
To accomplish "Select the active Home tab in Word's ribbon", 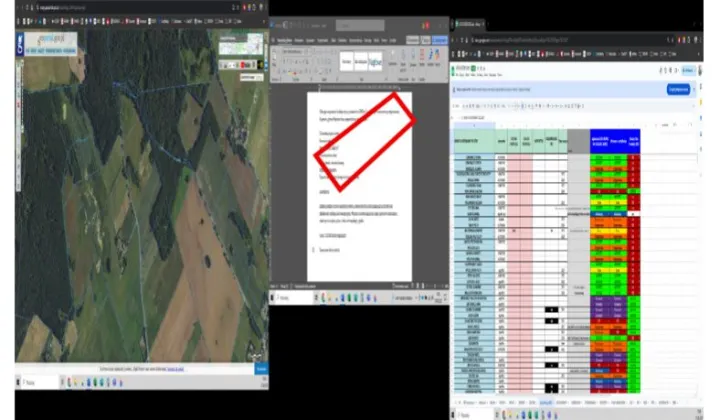I will 284,40.
